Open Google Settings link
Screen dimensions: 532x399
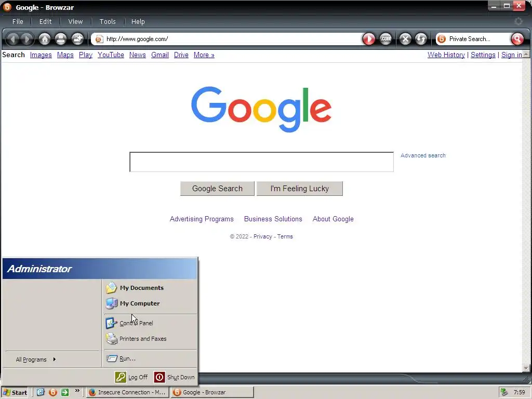(x=483, y=55)
